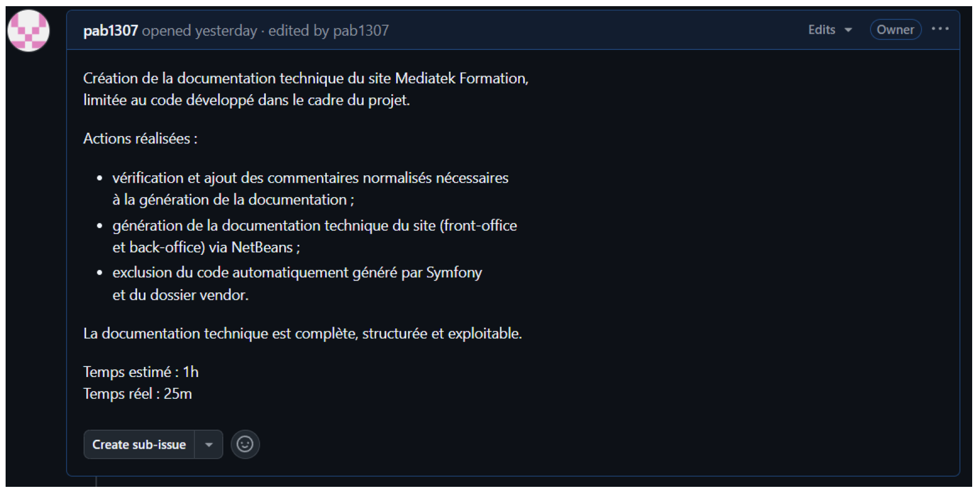Open the smiley emoji reaction picker
980x493 pixels.
[x=245, y=444]
